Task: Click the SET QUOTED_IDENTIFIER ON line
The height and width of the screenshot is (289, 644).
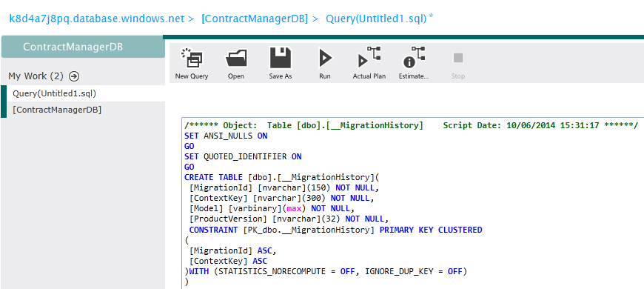Action: point(243,156)
